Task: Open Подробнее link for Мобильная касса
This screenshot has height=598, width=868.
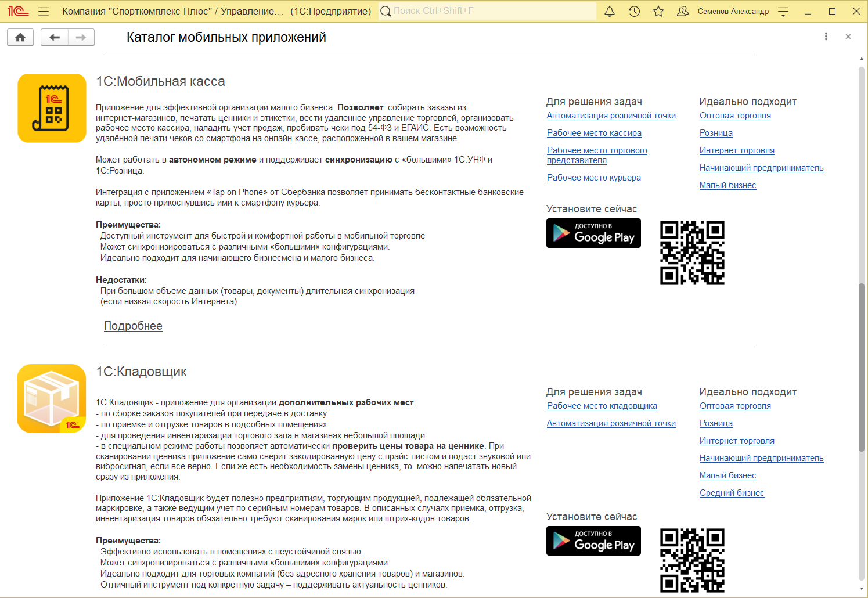Action: tap(133, 326)
